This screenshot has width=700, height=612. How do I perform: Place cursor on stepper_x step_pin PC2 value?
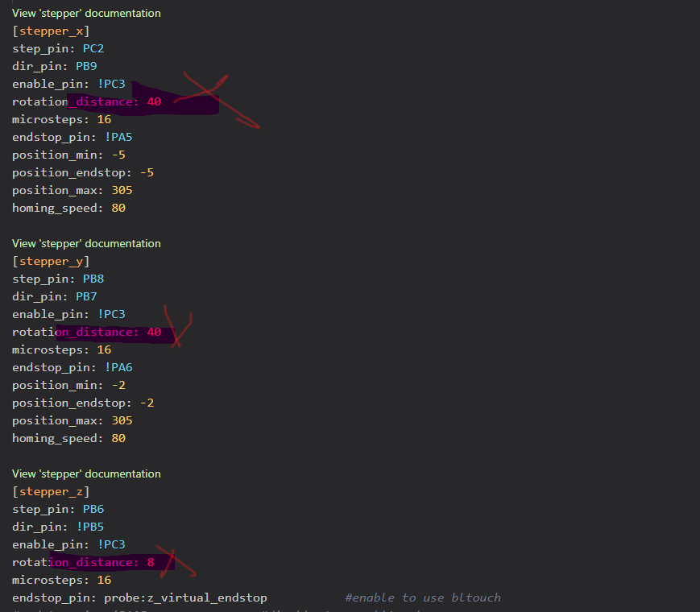coord(93,48)
